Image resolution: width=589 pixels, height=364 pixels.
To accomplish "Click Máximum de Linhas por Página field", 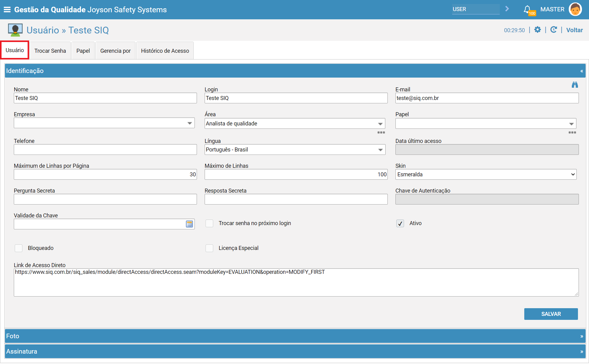I will 105,174.
